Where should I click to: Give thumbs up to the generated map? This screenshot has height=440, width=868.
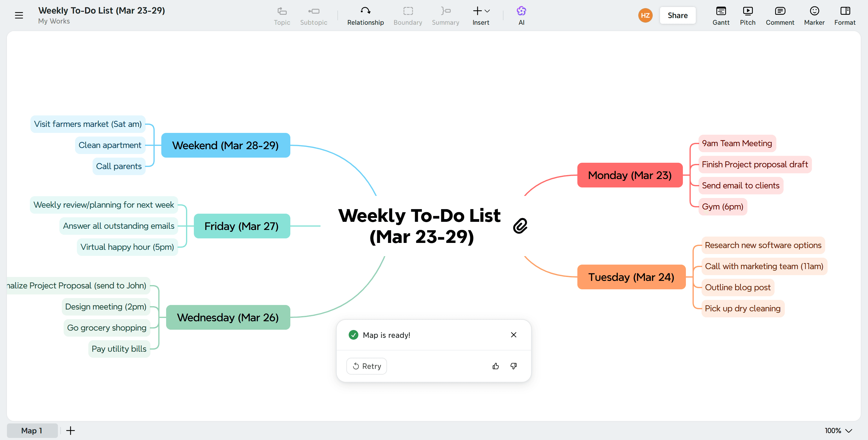point(495,366)
